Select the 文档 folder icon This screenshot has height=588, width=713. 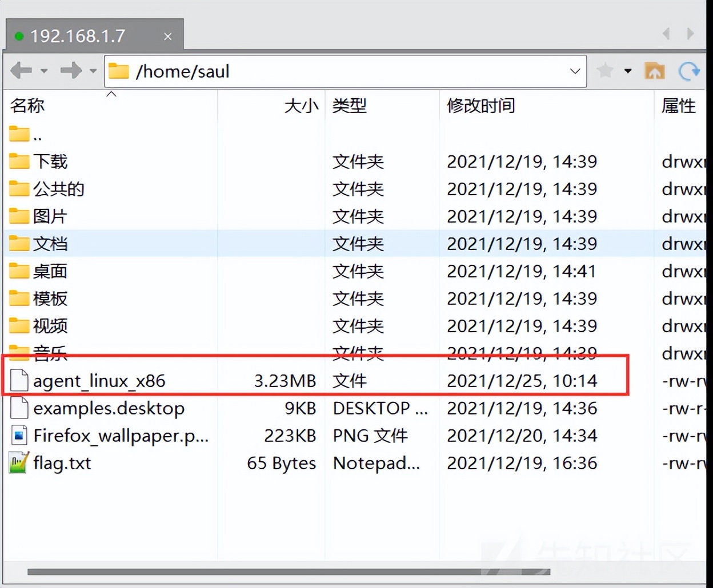point(19,244)
